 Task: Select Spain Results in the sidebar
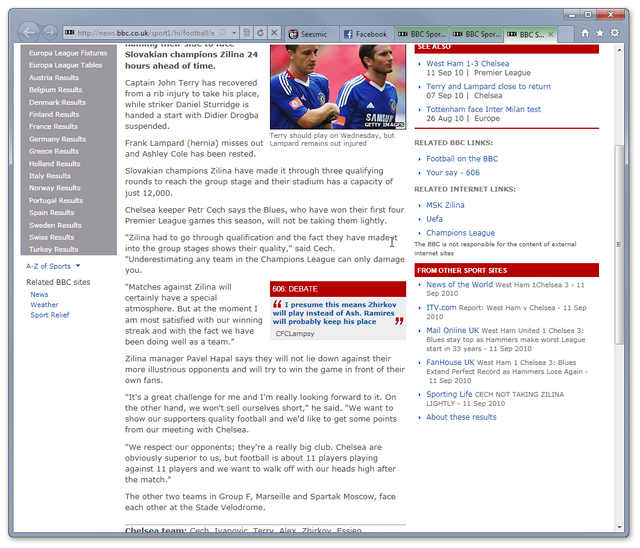click(x=53, y=212)
